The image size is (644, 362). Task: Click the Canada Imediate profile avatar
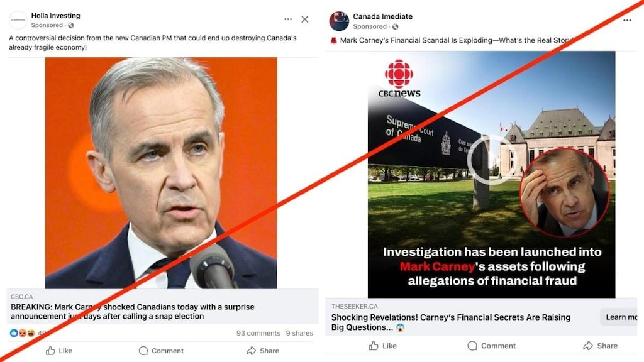pyautogui.click(x=339, y=21)
